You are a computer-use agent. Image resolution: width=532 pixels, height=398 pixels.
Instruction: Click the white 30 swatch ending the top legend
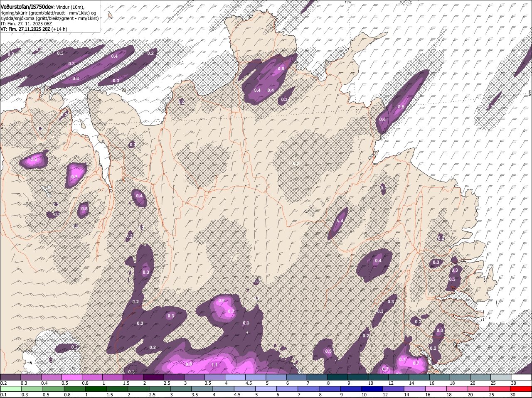[x=522, y=377]
